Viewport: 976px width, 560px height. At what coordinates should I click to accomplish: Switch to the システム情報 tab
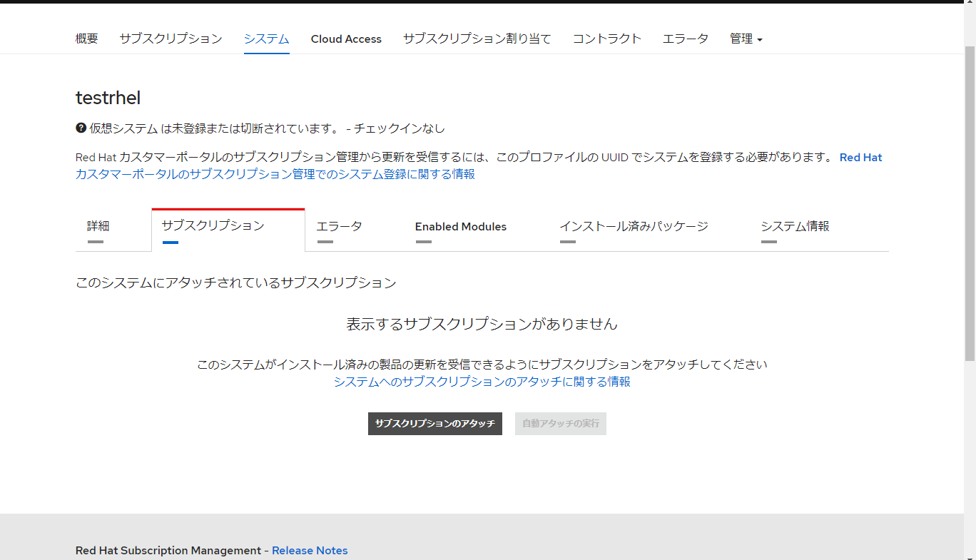pos(795,226)
